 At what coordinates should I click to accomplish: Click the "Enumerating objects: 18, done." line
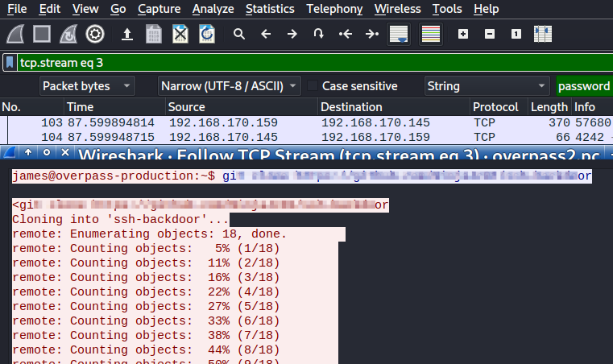pos(178,234)
